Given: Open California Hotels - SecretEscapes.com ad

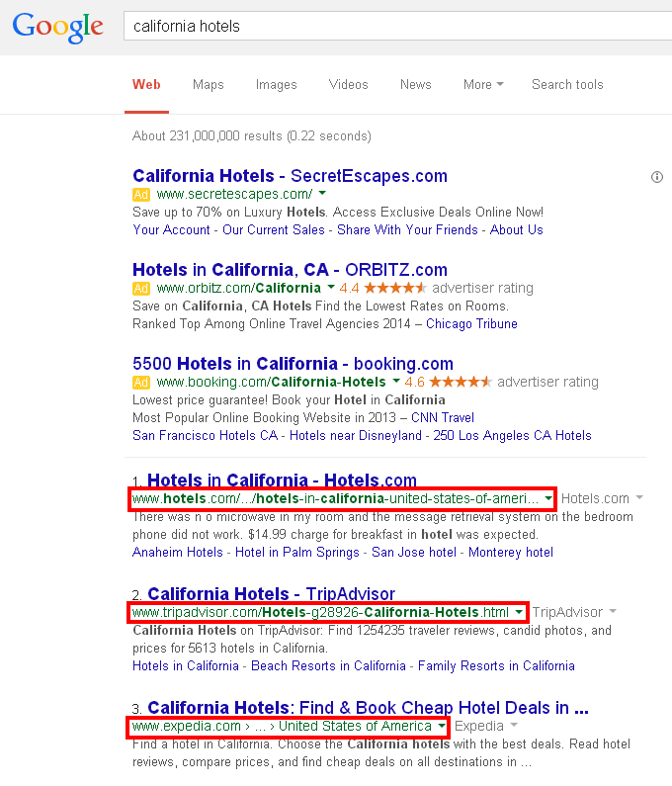Looking at the screenshot, I should (x=290, y=176).
